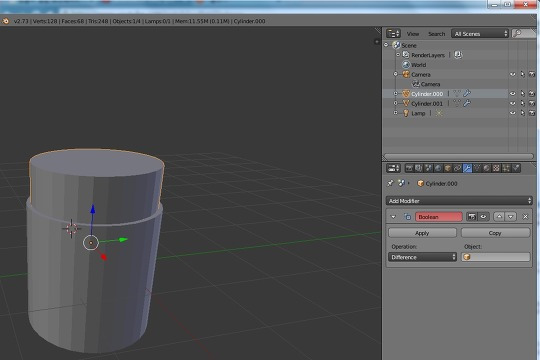Screen dimensions: 540x360
Task: Open the Render Layers properties tab
Action: (x=418, y=168)
